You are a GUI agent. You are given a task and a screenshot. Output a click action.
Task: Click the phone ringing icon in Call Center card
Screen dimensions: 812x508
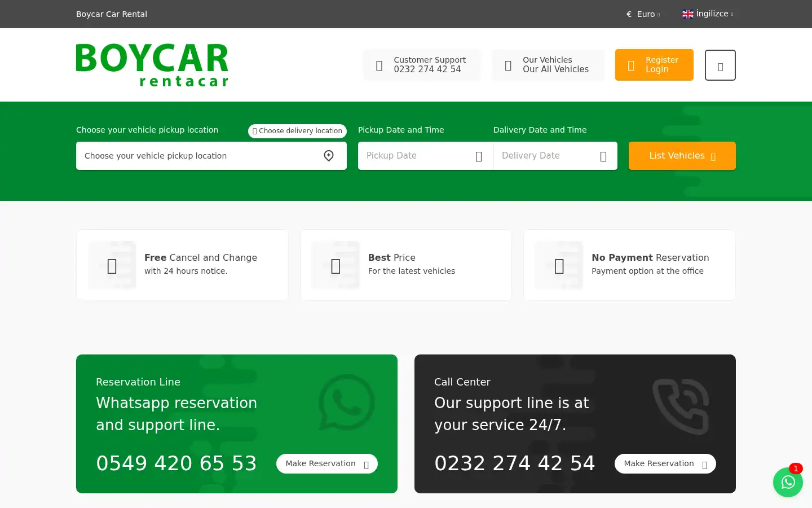pos(681,406)
